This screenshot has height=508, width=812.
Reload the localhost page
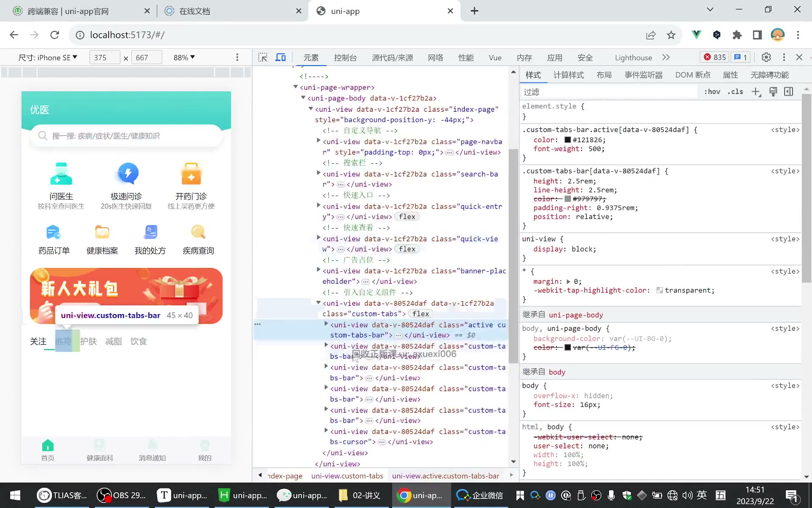55,35
